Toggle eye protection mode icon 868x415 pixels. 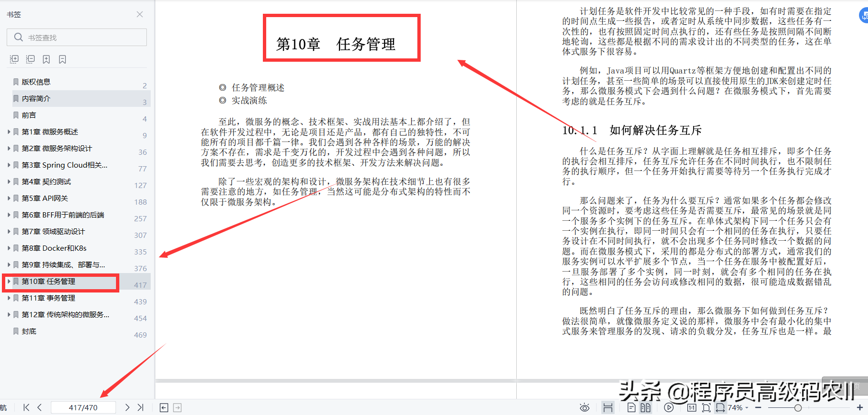[585, 407]
